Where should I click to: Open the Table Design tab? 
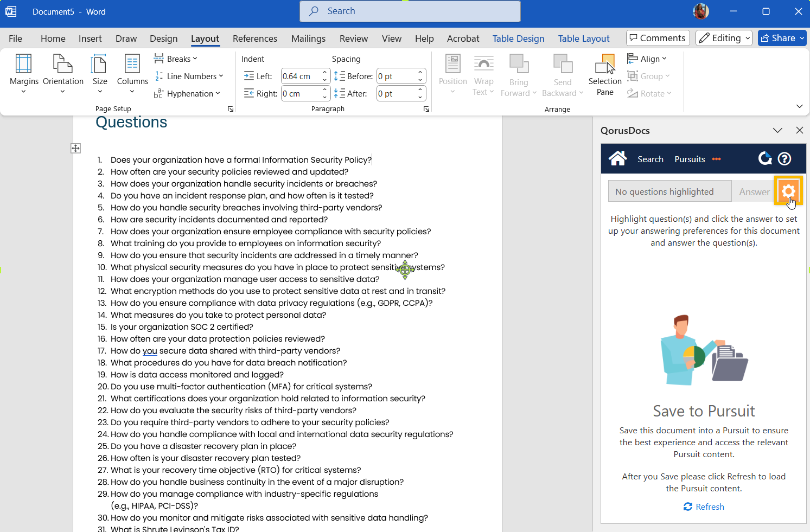coord(518,39)
